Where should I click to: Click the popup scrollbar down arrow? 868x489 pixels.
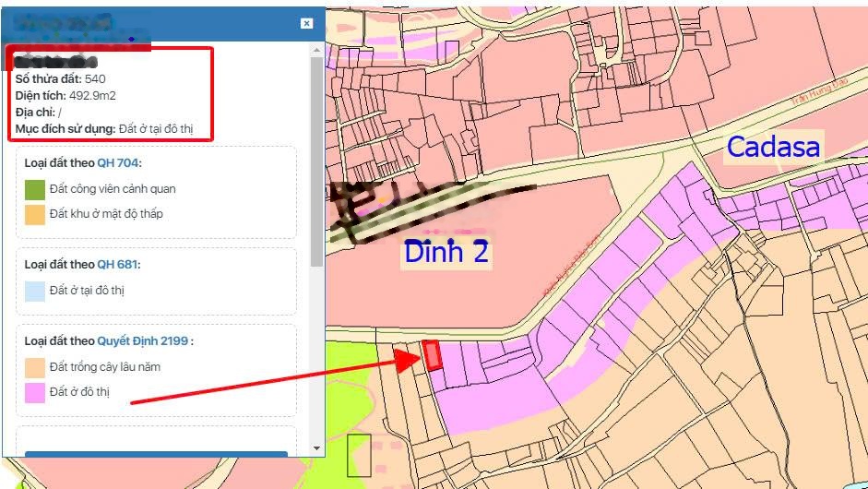[x=317, y=448]
